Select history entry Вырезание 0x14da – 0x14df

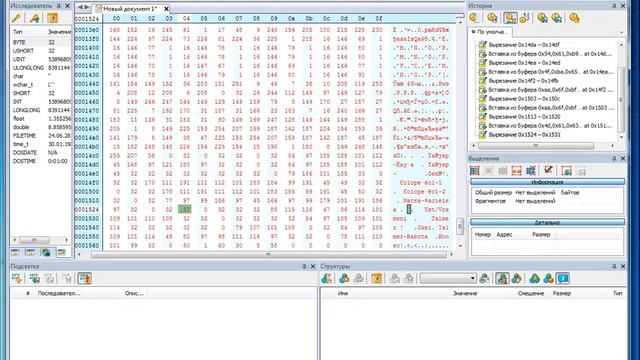coord(524,44)
